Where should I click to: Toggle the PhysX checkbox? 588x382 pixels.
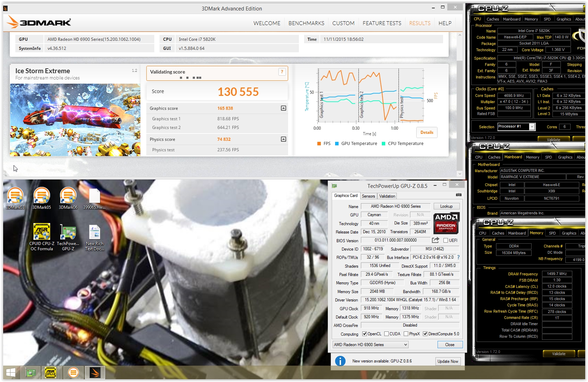[406, 334]
